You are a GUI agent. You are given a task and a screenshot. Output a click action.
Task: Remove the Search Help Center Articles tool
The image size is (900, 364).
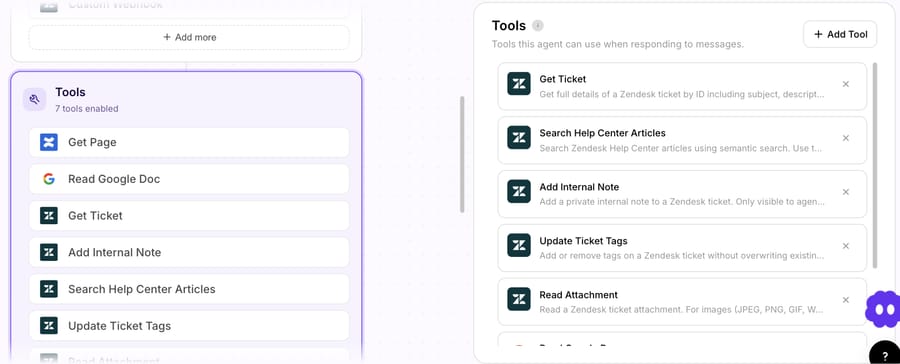tap(845, 138)
